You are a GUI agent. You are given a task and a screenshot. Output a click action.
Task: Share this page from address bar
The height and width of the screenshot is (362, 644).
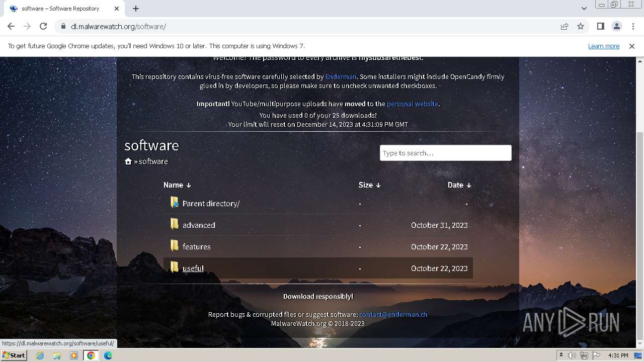point(565,26)
